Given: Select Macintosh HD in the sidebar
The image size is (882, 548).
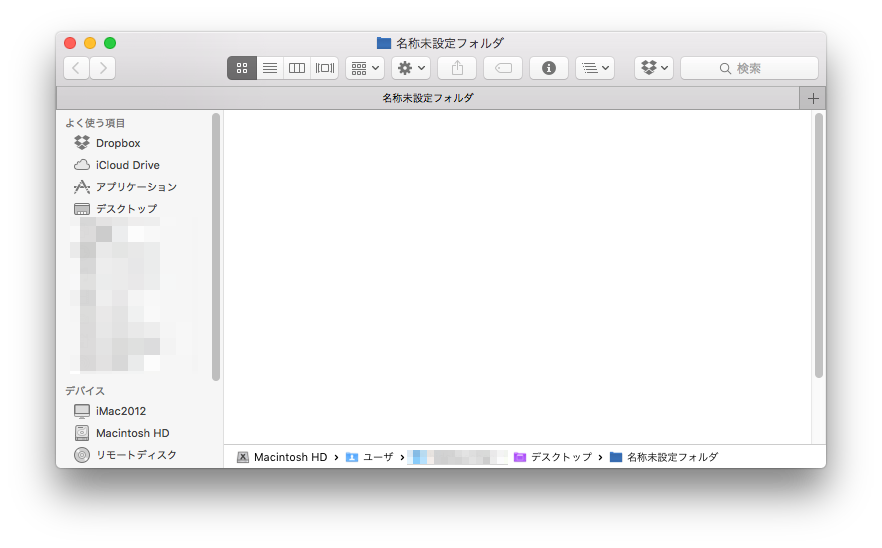Looking at the screenshot, I should tap(122, 433).
